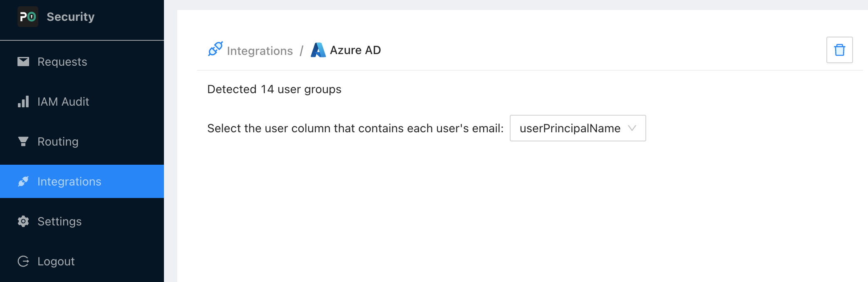Screen dimensions: 868x282
Task: Click the Logout arrow icon
Action: [x=23, y=261]
